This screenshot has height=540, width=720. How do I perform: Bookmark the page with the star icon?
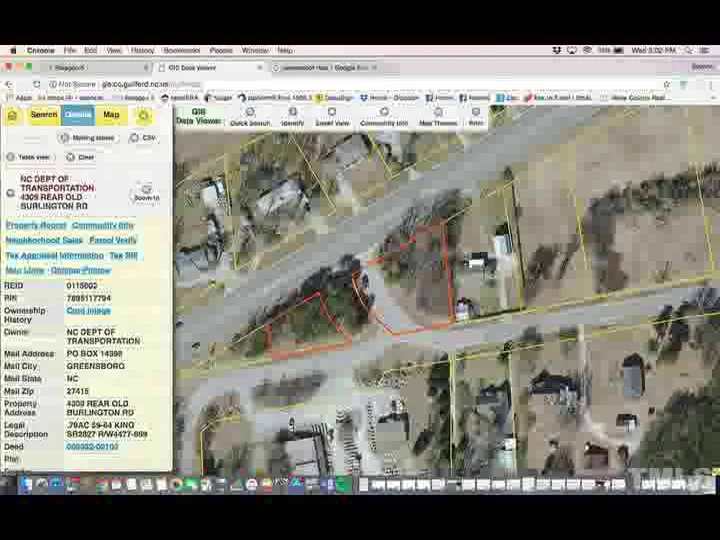point(666,84)
